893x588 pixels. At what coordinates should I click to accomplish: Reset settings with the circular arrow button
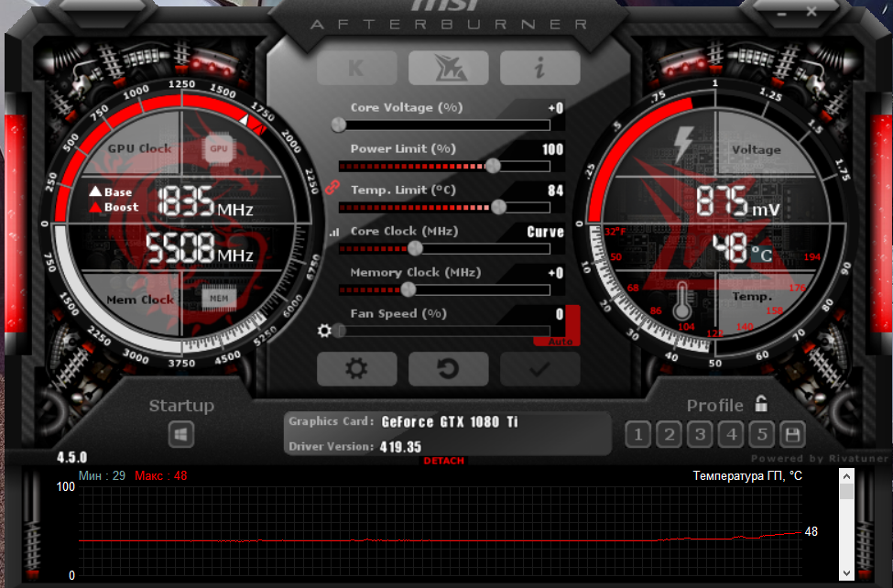click(448, 368)
